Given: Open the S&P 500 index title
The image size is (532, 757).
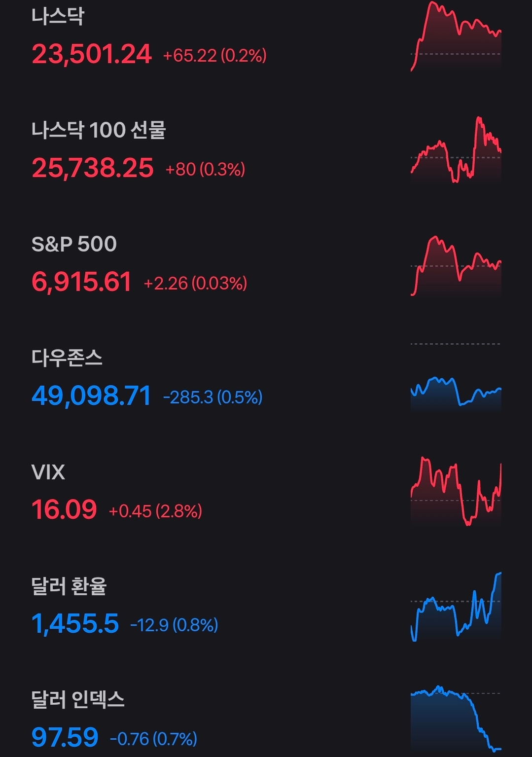Looking at the screenshot, I should [74, 244].
